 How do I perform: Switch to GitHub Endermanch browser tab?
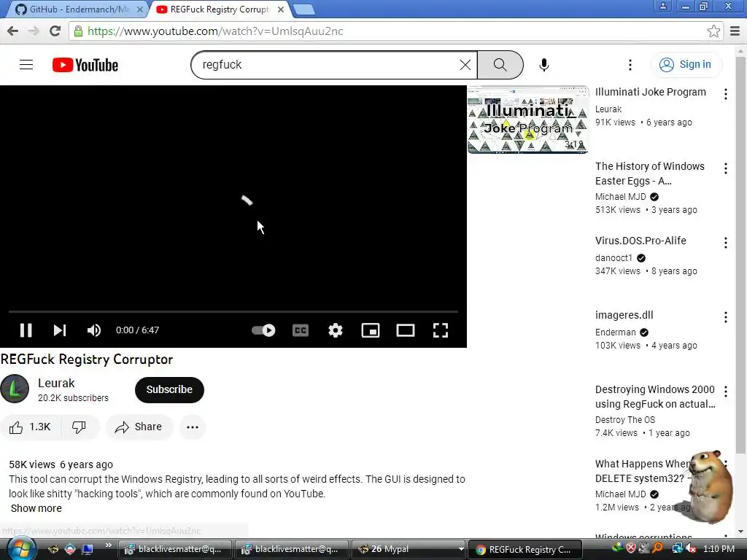click(76, 9)
